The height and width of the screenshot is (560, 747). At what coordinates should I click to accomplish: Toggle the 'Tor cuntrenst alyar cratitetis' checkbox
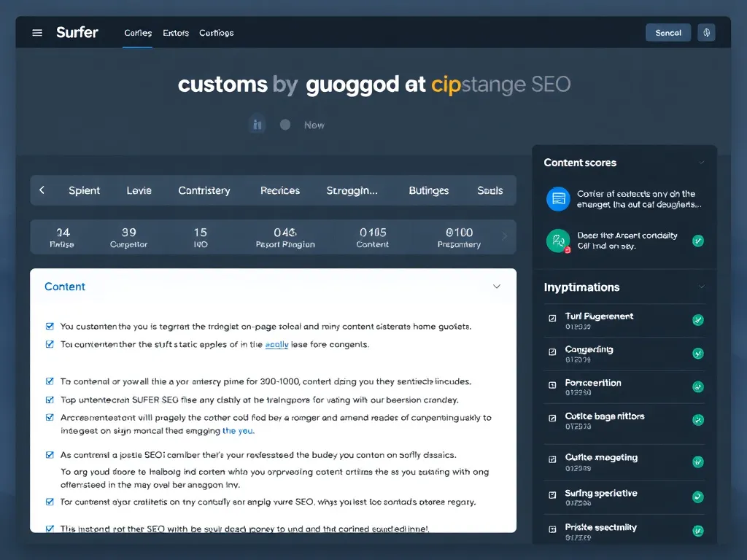point(50,502)
